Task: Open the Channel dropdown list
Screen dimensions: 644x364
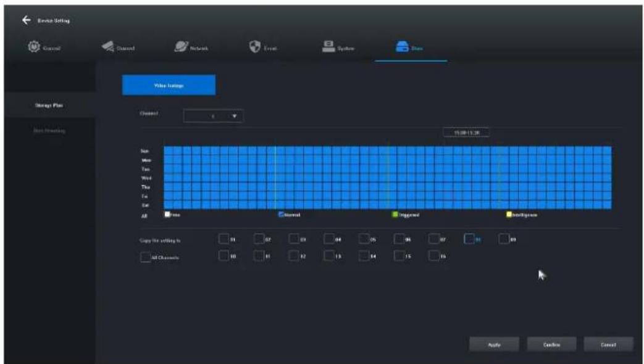Action: point(213,116)
